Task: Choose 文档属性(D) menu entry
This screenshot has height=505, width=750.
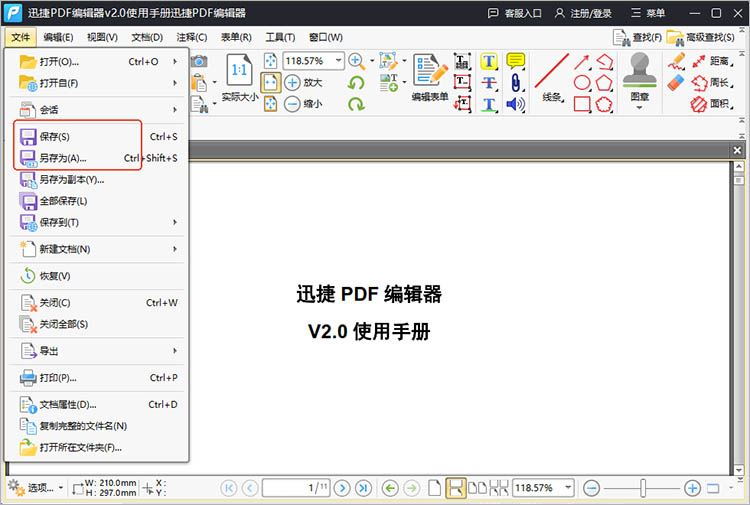Action: click(98, 405)
